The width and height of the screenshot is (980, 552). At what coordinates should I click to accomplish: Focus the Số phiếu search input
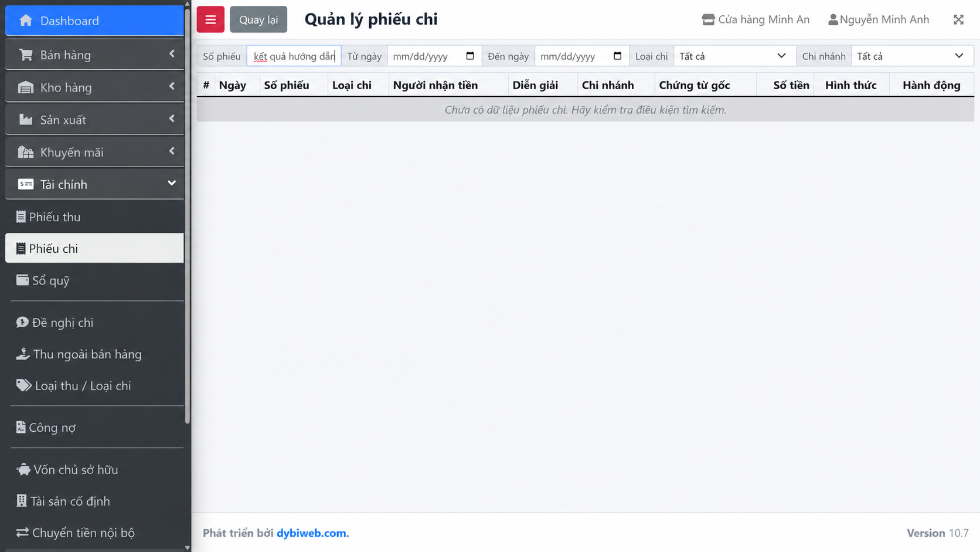click(x=294, y=56)
